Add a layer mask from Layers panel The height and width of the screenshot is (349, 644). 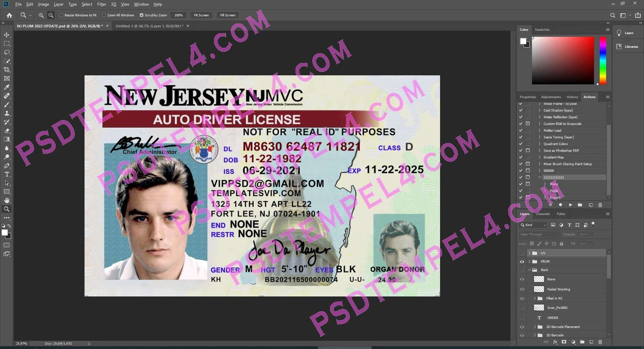pos(564,342)
